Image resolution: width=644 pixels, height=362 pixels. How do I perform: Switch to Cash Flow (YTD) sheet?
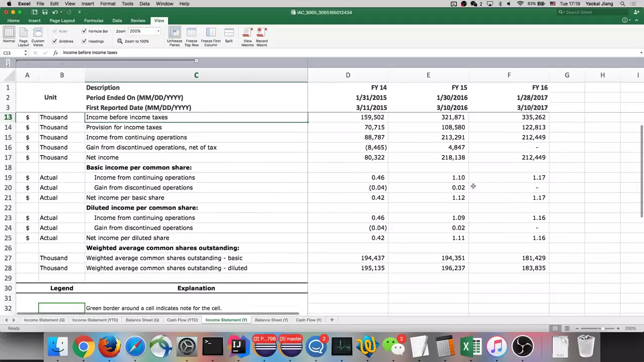pyautogui.click(x=182, y=320)
